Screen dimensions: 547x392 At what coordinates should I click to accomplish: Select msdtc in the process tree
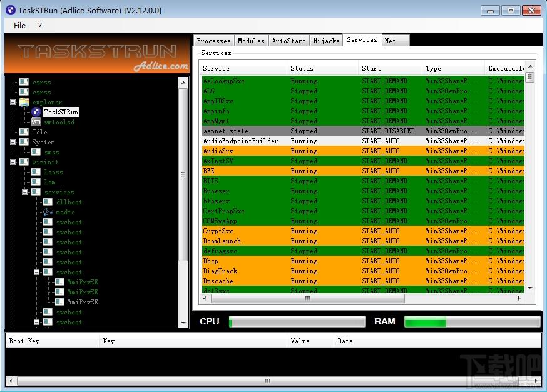[65, 212]
